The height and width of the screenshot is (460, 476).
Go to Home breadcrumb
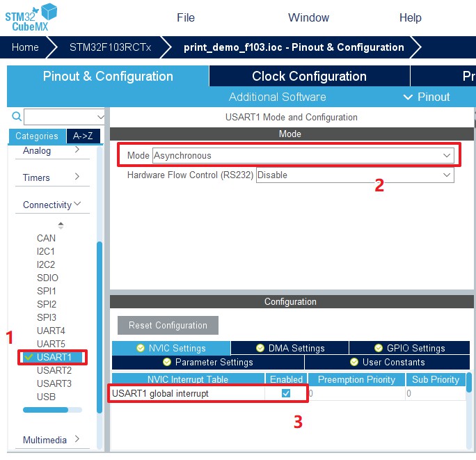click(25, 47)
